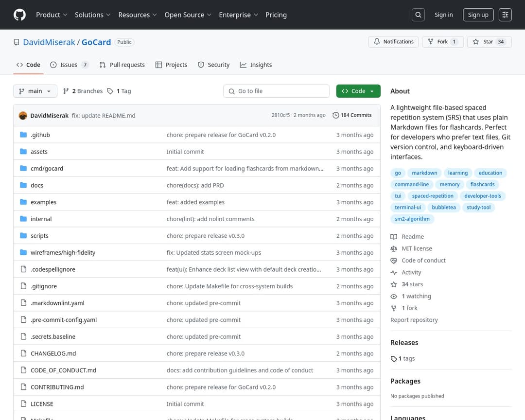The width and height of the screenshot is (525, 420).
Task: Open the CONTRIBUTING.md file name
Action: [57, 387]
